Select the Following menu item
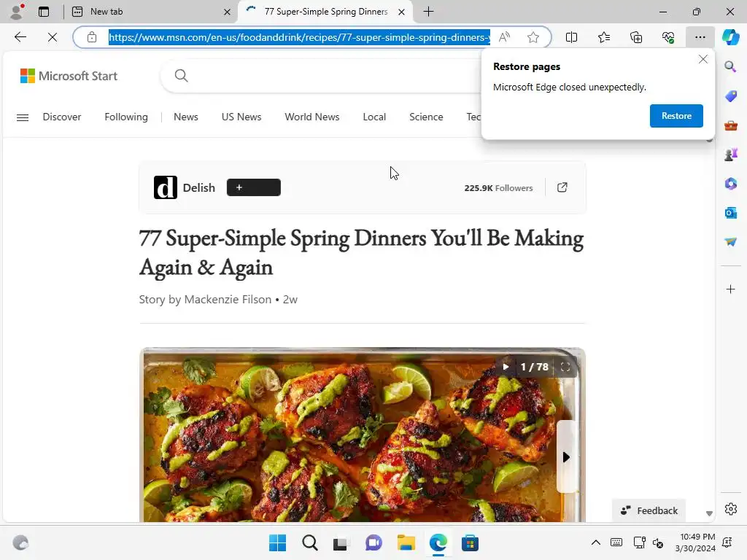This screenshot has width=747, height=560. [x=126, y=117]
